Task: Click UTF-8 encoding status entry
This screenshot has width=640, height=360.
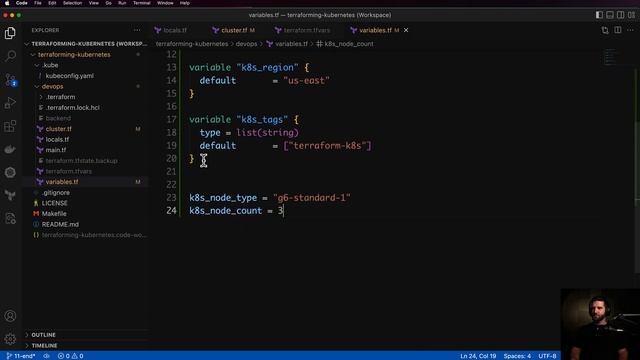Action: tap(547, 356)
